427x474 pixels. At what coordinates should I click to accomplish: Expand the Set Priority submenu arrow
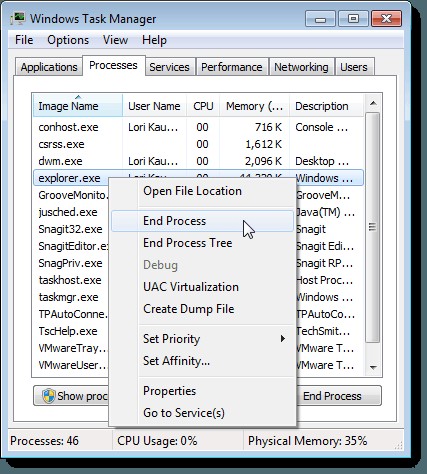[283, 339]
